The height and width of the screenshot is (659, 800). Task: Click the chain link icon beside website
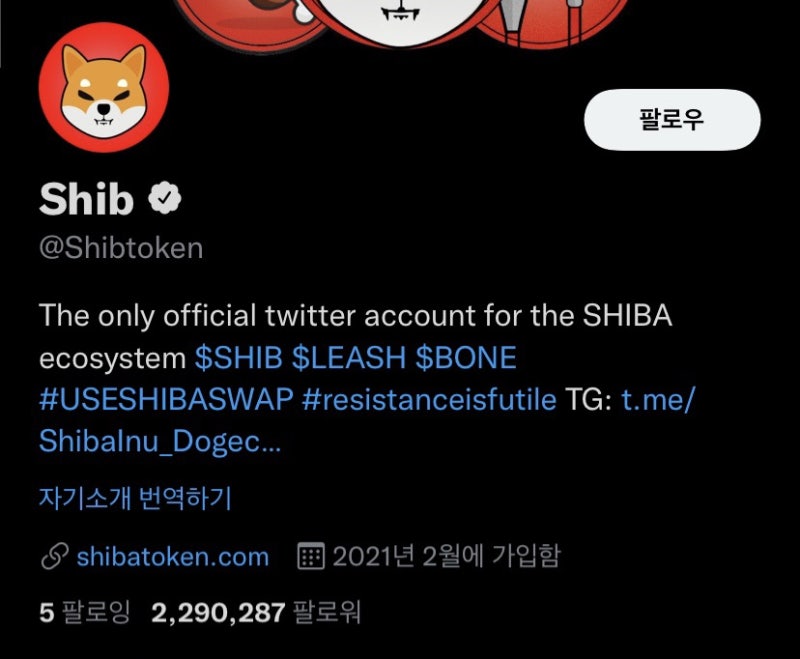55,556
